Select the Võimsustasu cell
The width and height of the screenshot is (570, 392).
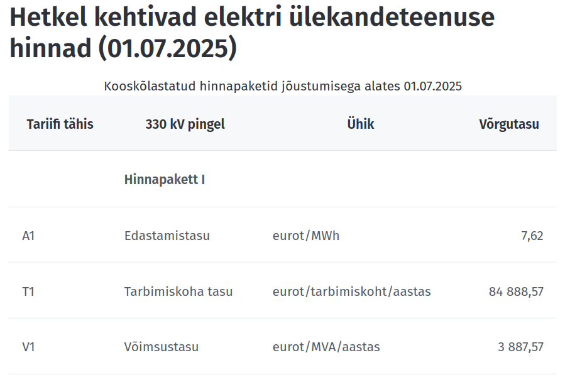(x=162, y=347)
